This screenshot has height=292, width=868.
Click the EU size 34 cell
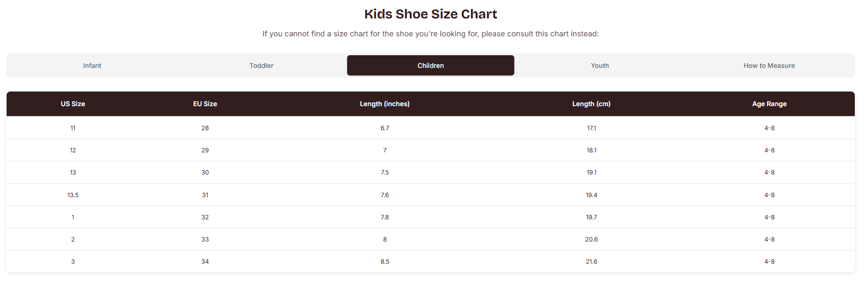click(205, 261)
